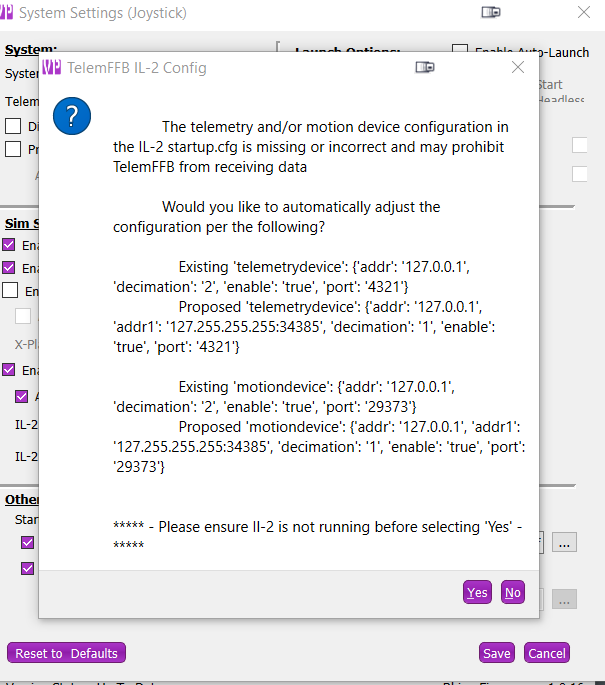Click the dialog title bar device icon
Screen dimensions: 605x685
point(425,67)
